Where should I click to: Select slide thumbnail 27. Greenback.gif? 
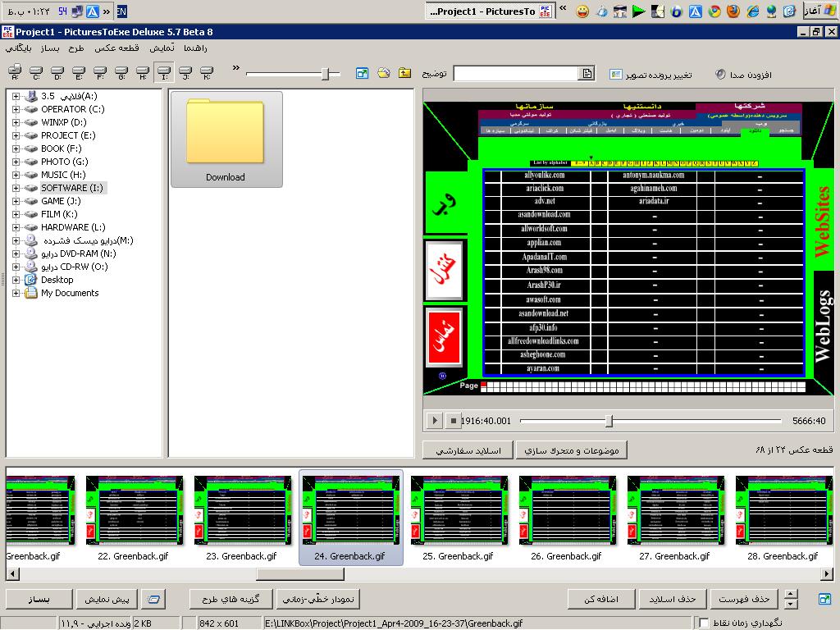click(674, 518)
